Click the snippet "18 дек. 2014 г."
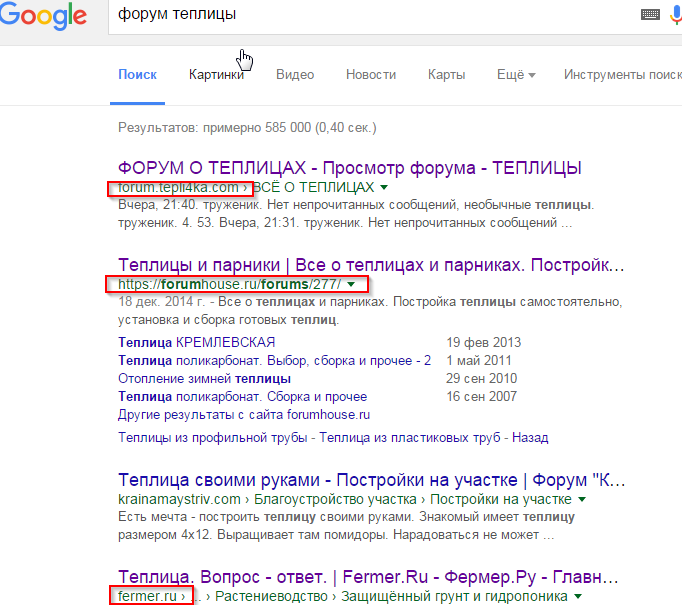 point(161,301)
